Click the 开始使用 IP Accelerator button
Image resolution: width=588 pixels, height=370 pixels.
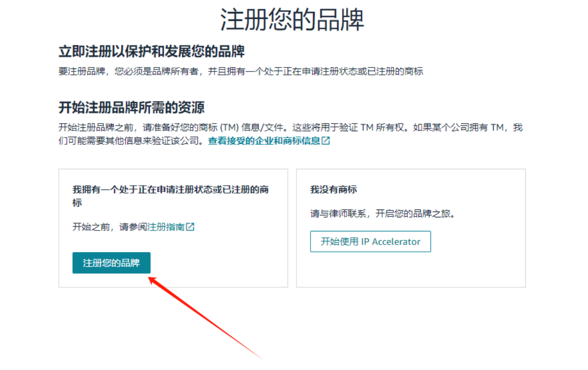click(x=370, y=242)
